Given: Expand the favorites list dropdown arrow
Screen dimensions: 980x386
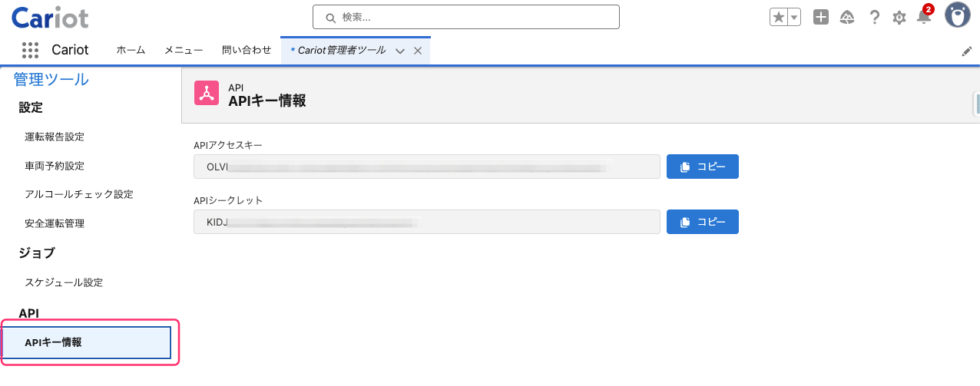Looking at the screenshot, I should pyautogui.click(x=794, y=17).
